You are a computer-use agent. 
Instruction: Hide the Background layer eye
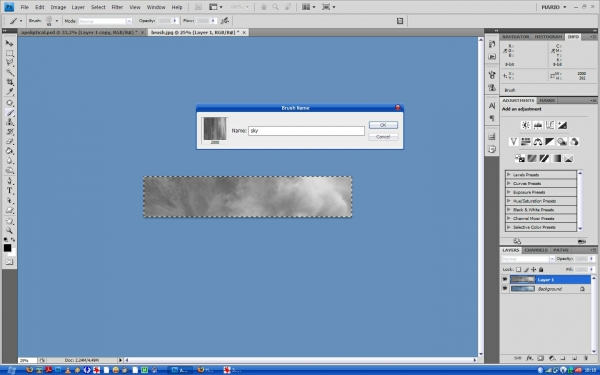pyautogui.click(x=505, y=289)
